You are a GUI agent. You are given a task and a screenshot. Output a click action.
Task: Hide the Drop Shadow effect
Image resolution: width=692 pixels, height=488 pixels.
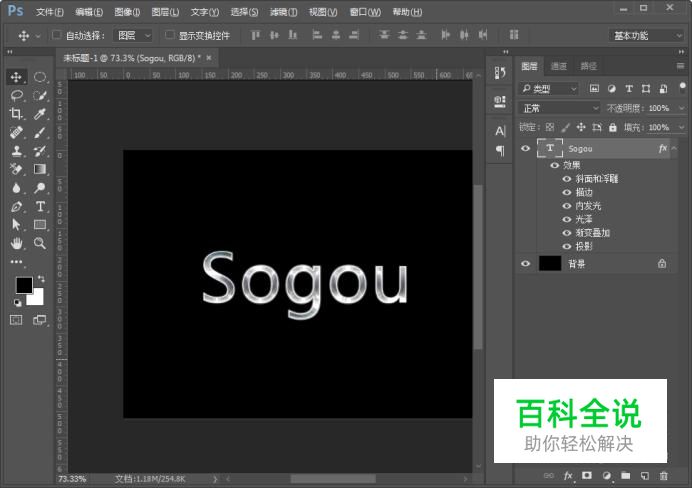coord(567,246)
